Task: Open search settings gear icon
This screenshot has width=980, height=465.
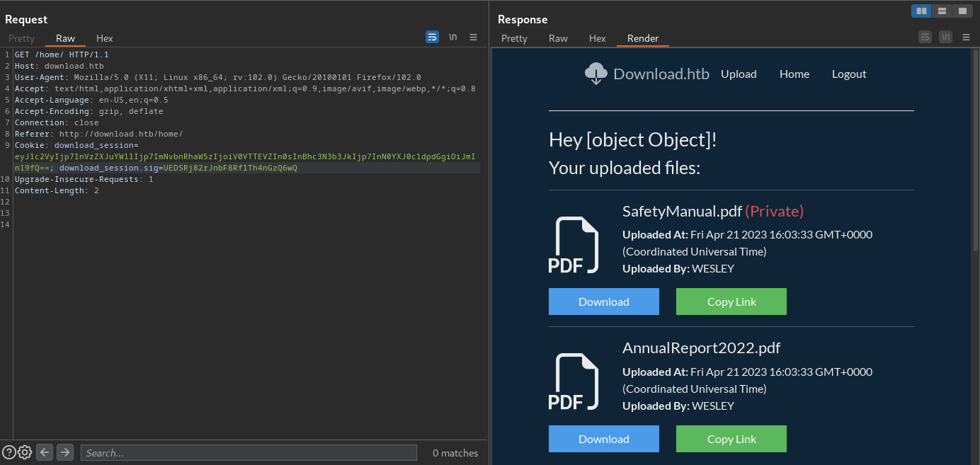Action: pos(25,452)
